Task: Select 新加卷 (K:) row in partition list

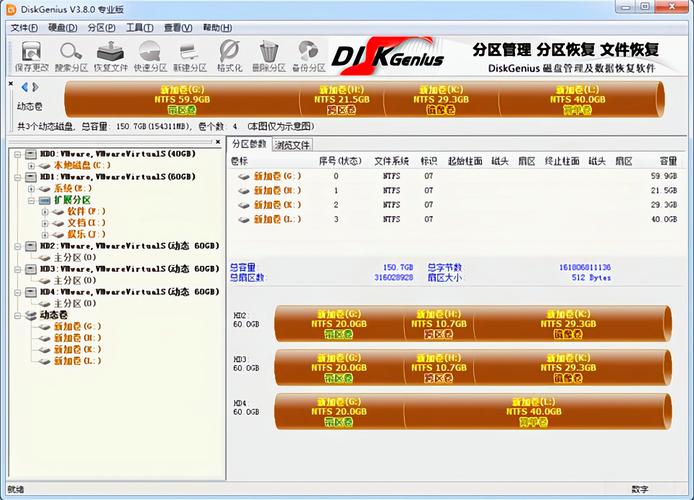Action: pyautogui.click(x=457, y=205)
